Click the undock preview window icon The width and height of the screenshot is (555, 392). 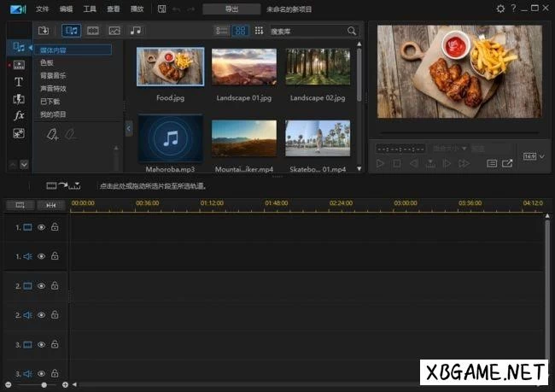[x=507, y=163]
